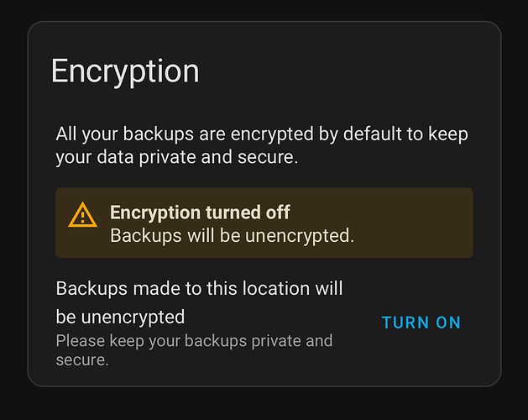Viewport: 528px width, 420px height.
Task: Click the 'Encryption turned off' alert heading
Action: coord(200,213)
